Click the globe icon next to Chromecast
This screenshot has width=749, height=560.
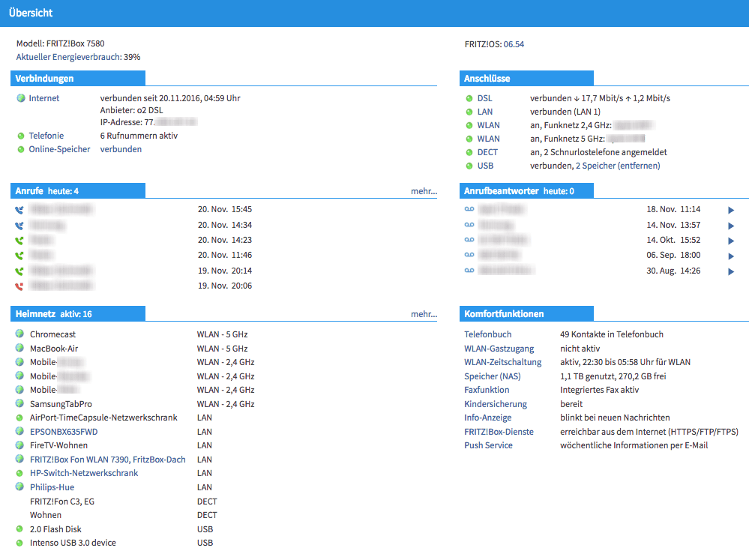pyautogui.click(x=19, y=334)
